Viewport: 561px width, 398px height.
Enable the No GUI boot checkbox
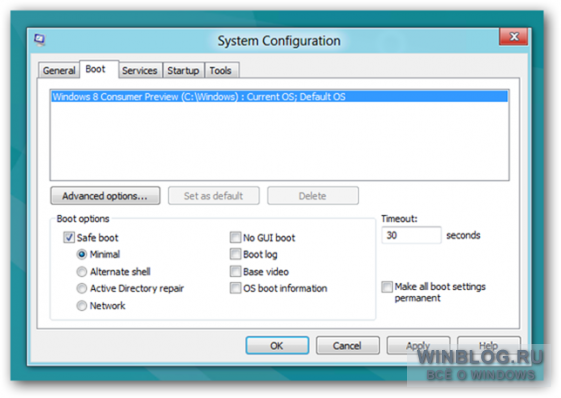235,237
